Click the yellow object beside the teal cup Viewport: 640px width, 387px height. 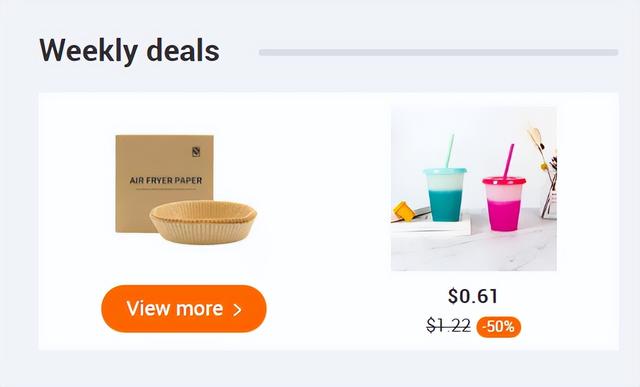click(x=404, y=211)
